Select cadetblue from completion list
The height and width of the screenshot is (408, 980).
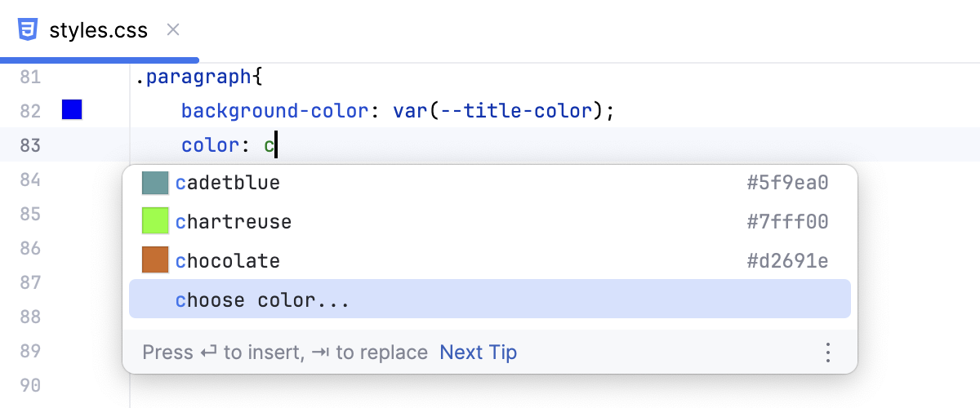click(x=228, y=183)
